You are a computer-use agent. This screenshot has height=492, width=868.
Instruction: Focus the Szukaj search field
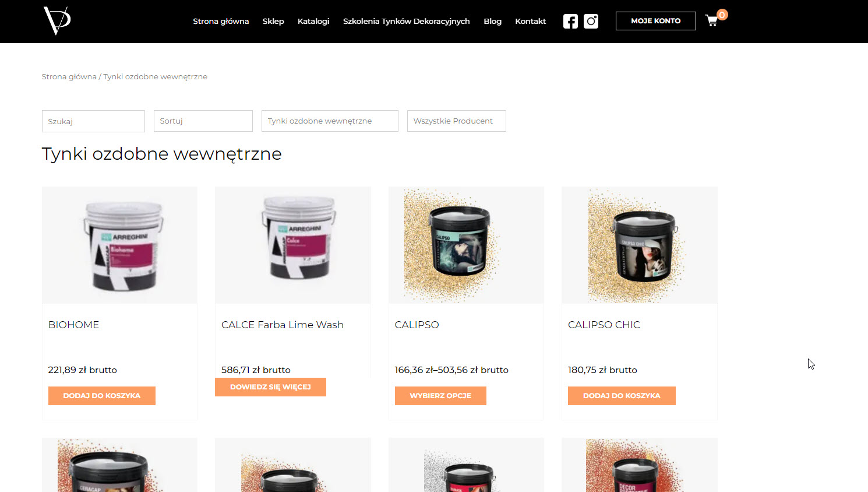coord(93,121)
